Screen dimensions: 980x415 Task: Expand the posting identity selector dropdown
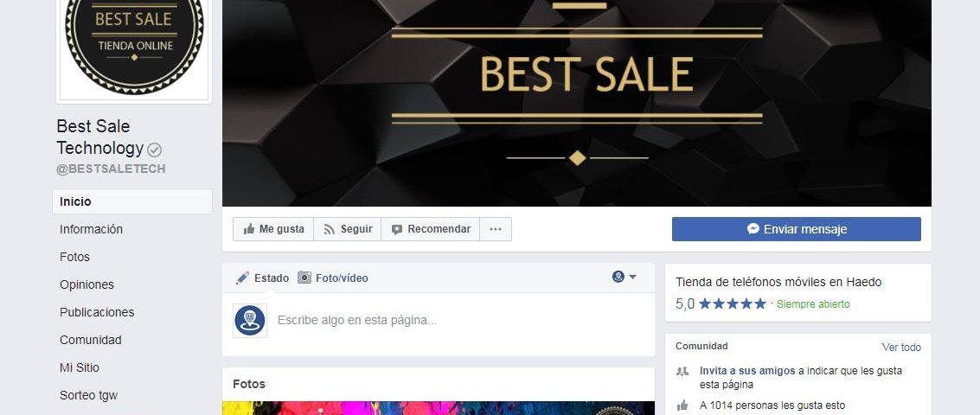point(625,277)
